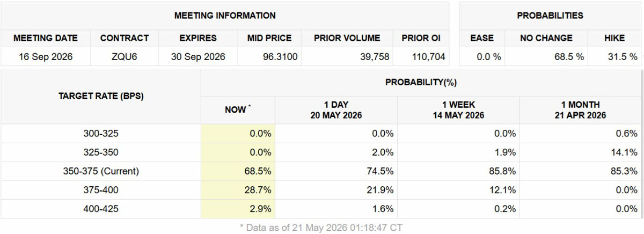Screen dimensions: 644x234
Task: Select the NOW column header
Action: pyautogui.click(x=237, y=109)
